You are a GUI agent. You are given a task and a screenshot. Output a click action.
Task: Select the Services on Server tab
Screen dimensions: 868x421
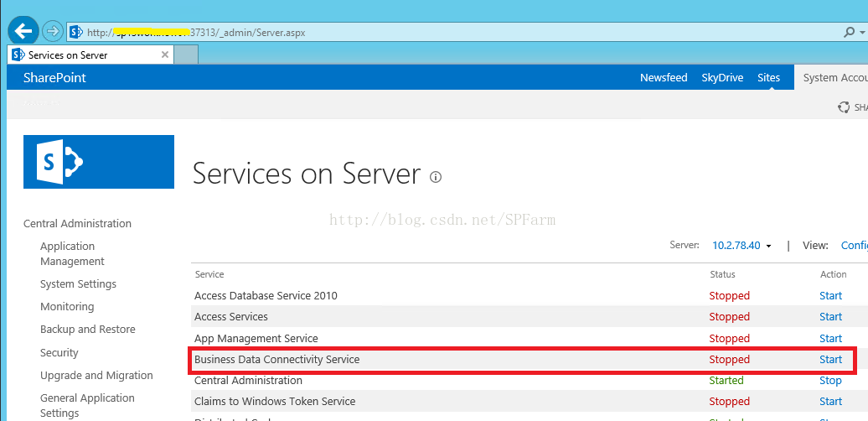[90, 55]
